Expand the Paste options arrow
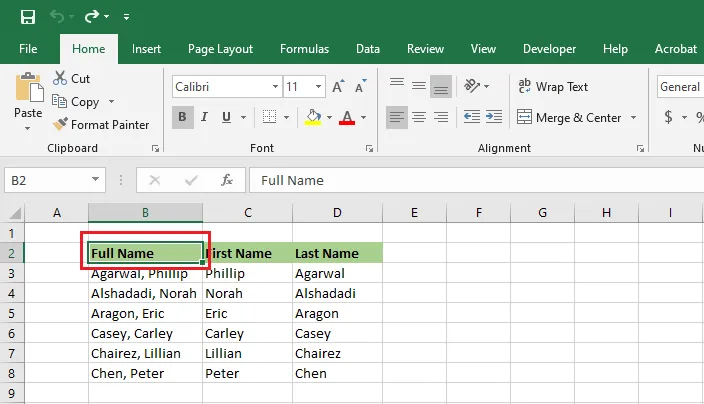The height and width of the screenshot is (404, 704). click(x=28, y=129)
